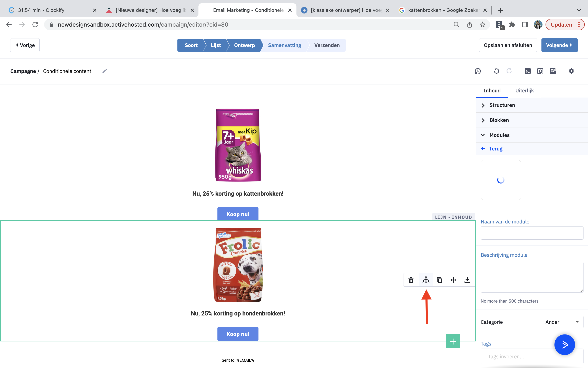
Task: Reload the current page
Action: [x=35, y=25]
